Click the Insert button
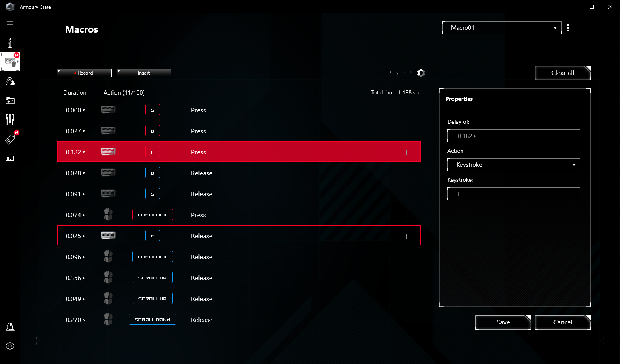The width and height of the screenshot is (620, 364). 144,73
